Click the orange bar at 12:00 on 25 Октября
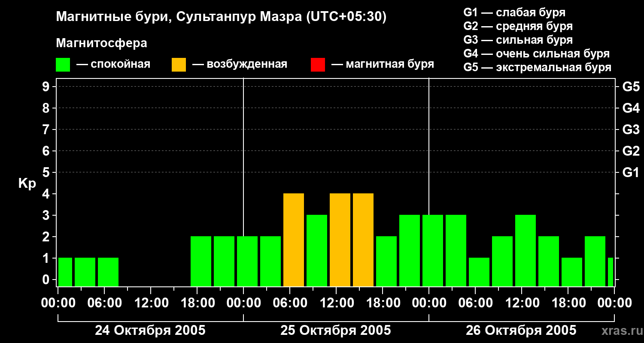The height and width of the screenshot is (343, 644). (340, 240)
